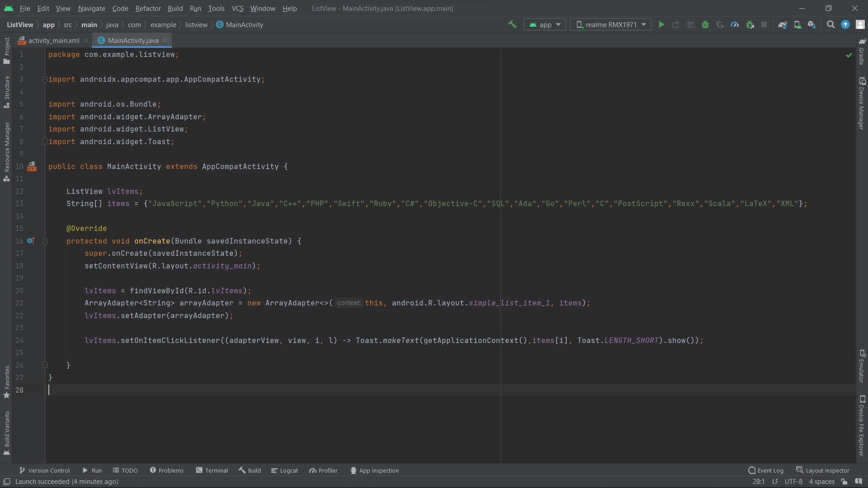868x488 pixels.
Task: Start debugging with the green bug icon
Action: 705,24
